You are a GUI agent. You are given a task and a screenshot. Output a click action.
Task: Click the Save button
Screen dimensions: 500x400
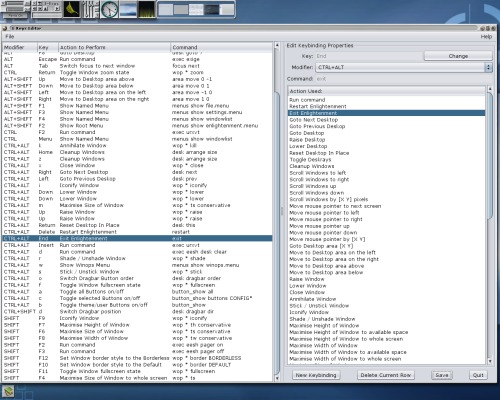click(442, 375)
